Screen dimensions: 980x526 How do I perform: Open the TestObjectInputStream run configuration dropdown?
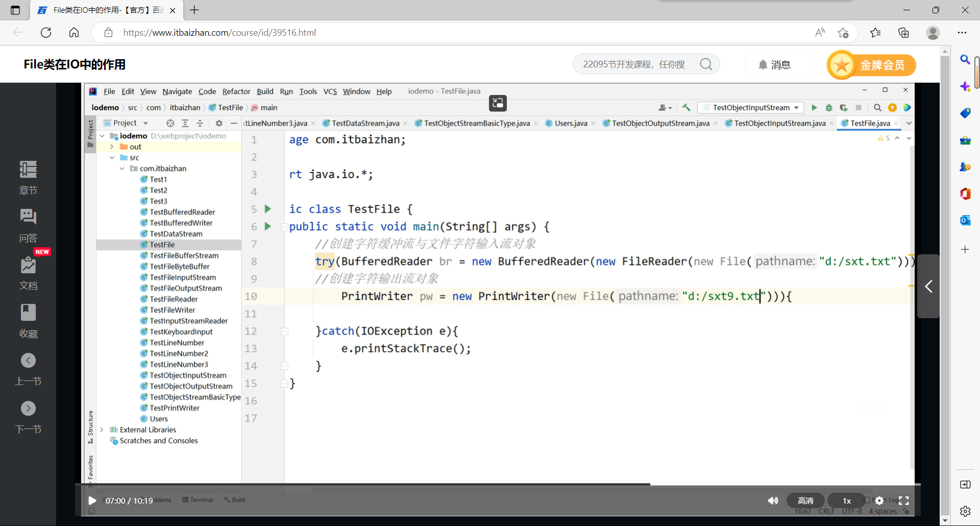pos(751,108)
